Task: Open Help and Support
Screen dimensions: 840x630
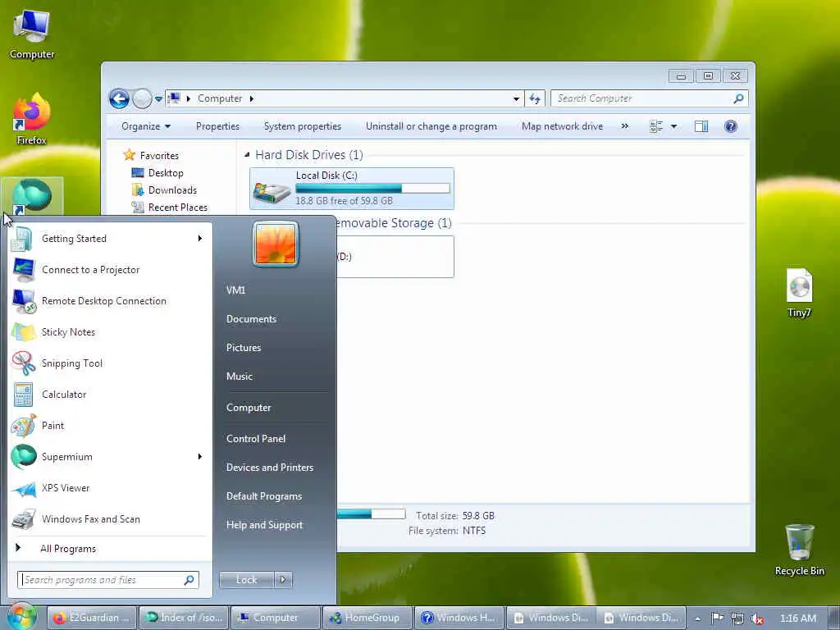Action: point(265,525)
